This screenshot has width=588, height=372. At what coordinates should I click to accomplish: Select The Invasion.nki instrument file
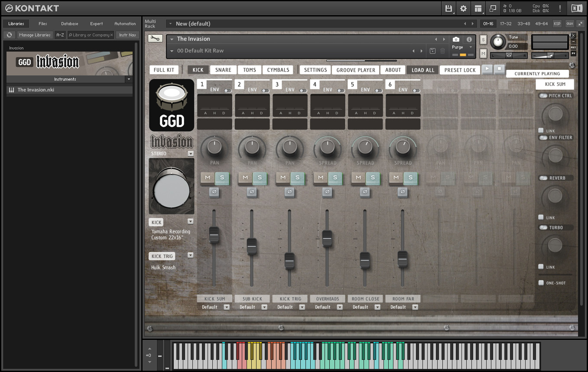click(69, 90)
